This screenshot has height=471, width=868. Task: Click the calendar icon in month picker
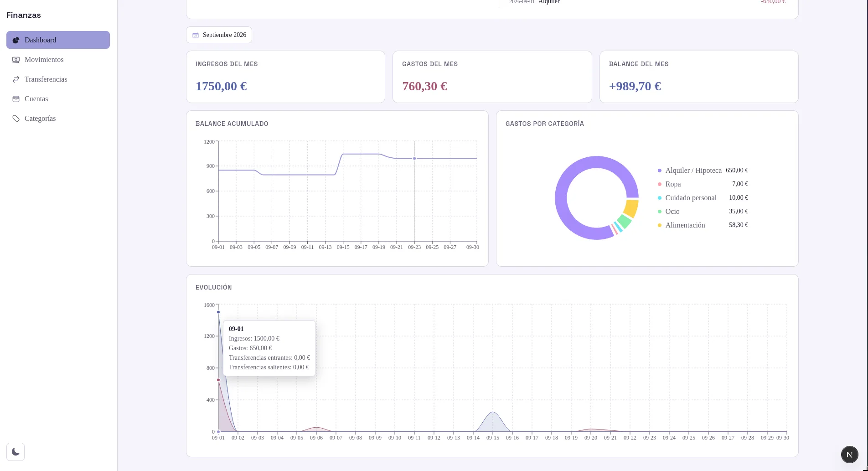[196, 35]
